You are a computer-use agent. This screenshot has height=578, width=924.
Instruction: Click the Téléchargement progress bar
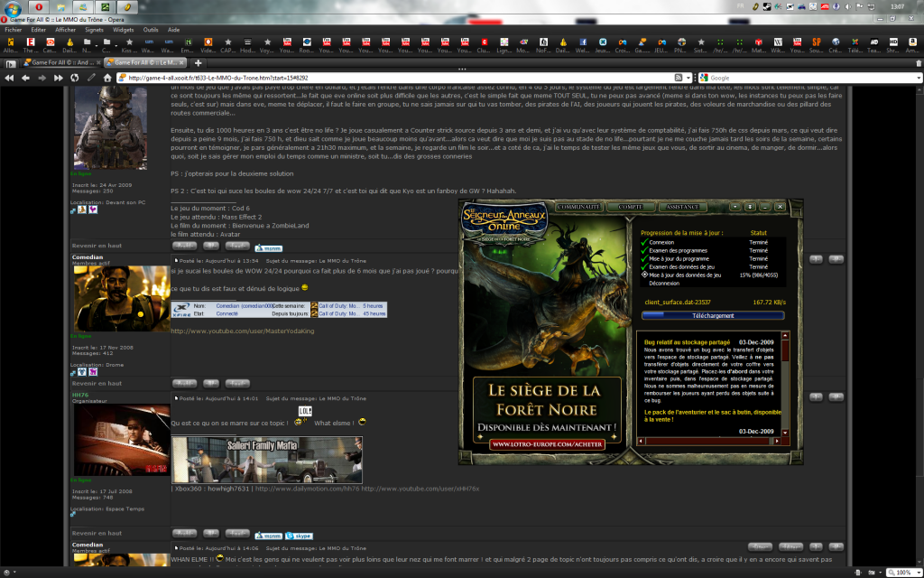coord(713,315)
